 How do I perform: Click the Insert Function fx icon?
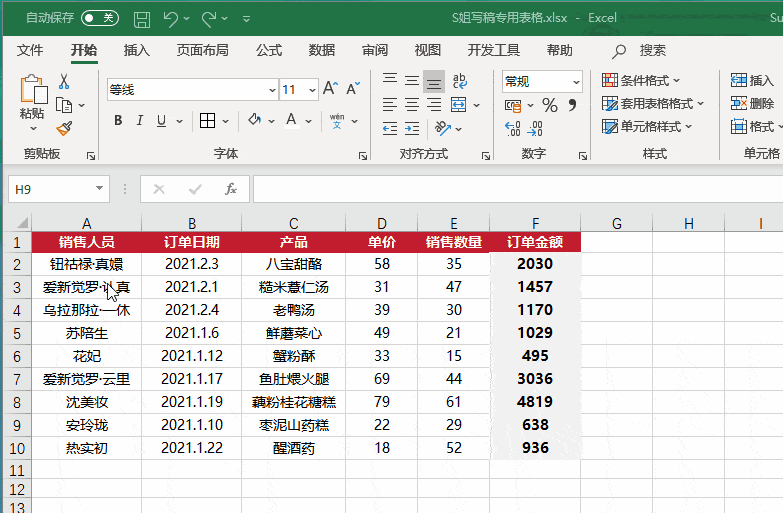pyautogui.click(x=231, y=189)
